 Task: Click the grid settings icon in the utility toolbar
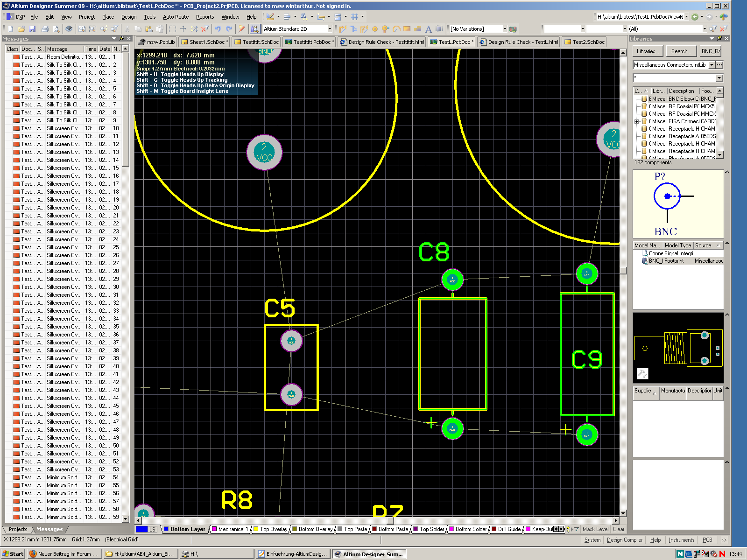pos(355,17)
